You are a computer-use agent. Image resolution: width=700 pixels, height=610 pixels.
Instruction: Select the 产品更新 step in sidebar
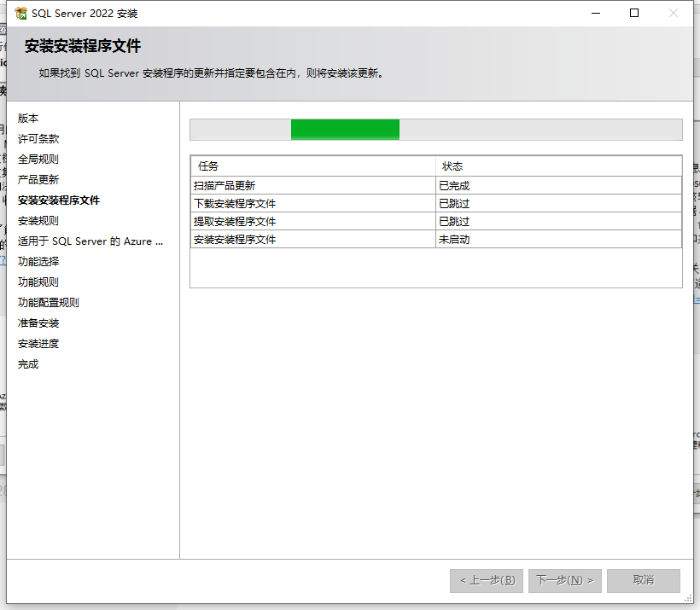point(38,180)
